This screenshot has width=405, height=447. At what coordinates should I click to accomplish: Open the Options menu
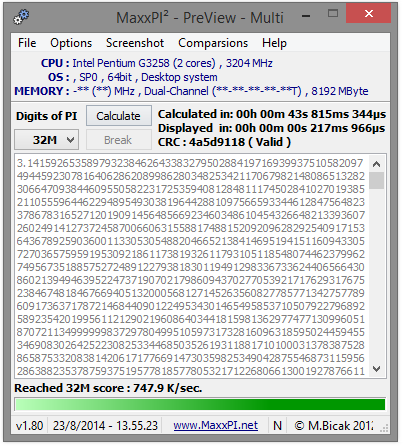click(x=71, y=43)
